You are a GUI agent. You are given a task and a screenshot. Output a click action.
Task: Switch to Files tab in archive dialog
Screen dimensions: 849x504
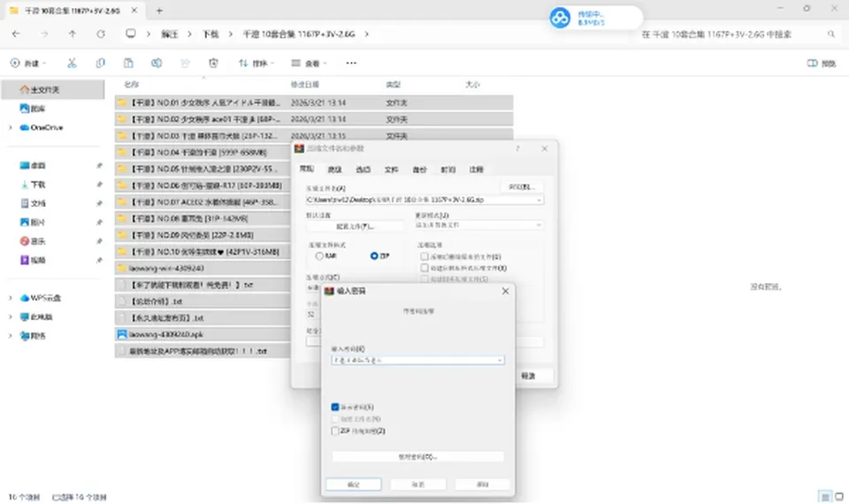391,170
